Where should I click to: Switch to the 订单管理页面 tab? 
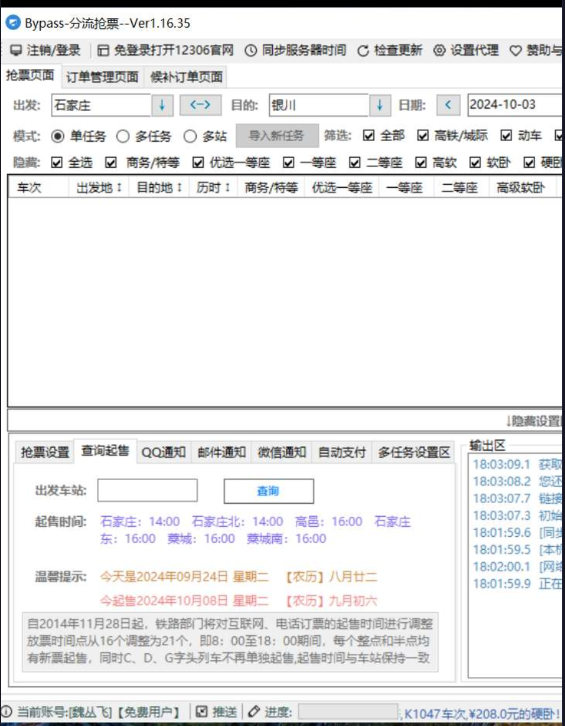point(102,77)
